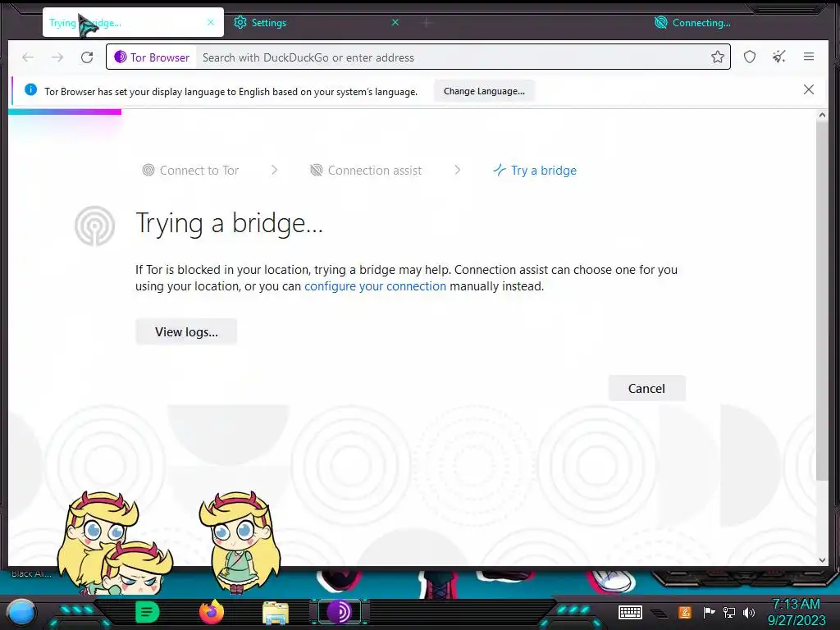Click the scrollbar up arrow
The image size is (840, 630).
(822, 115)
